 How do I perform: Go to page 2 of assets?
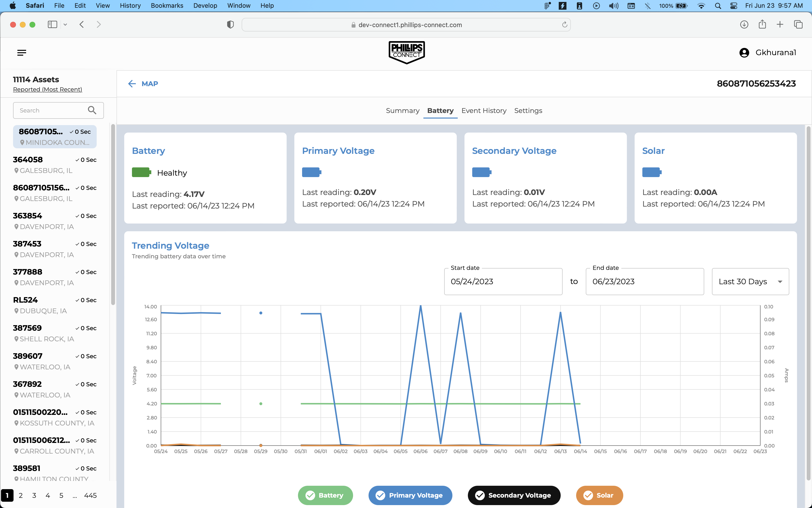(x=21, y=496)
